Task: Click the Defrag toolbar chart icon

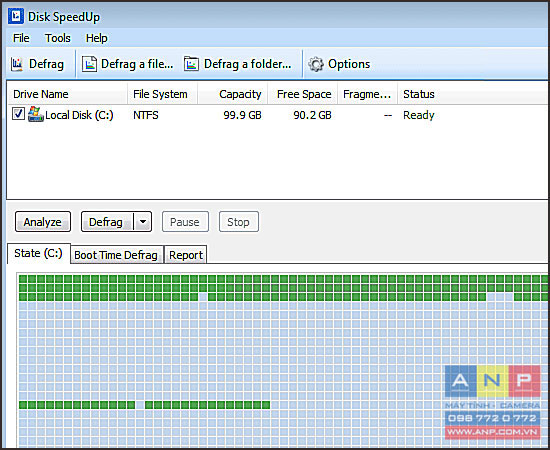Action: point(17,64)
